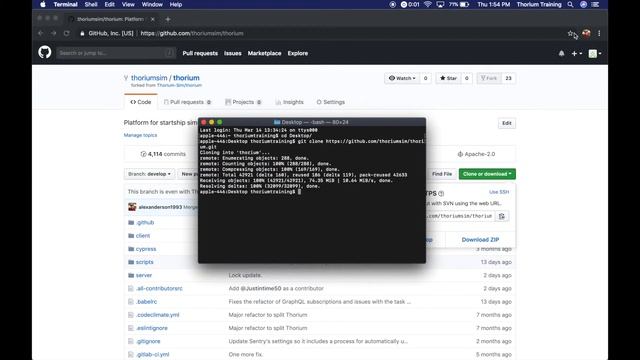640x360 pixels.
Task: Open the Thorium-Sim/thorium forked-from link
Action: coord(179,85)
